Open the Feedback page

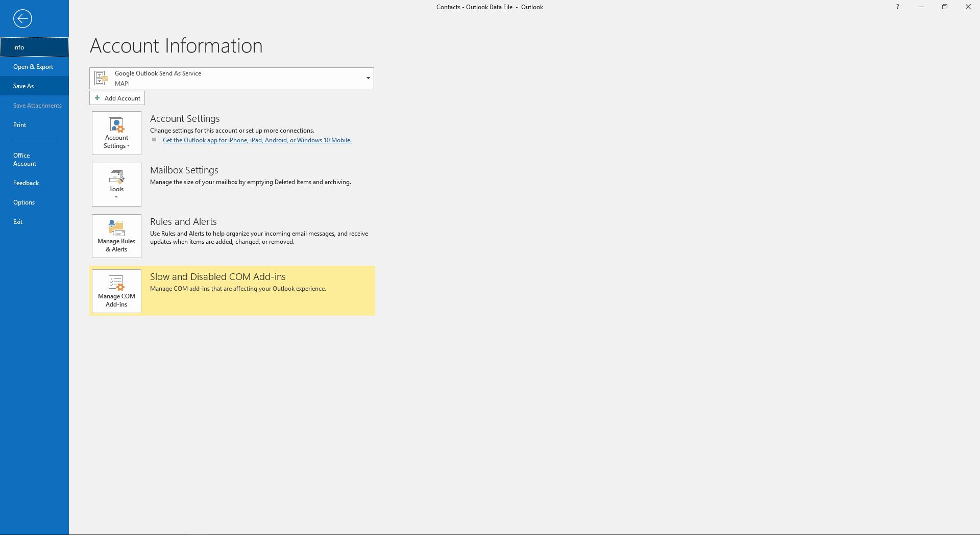click(34, 183)
